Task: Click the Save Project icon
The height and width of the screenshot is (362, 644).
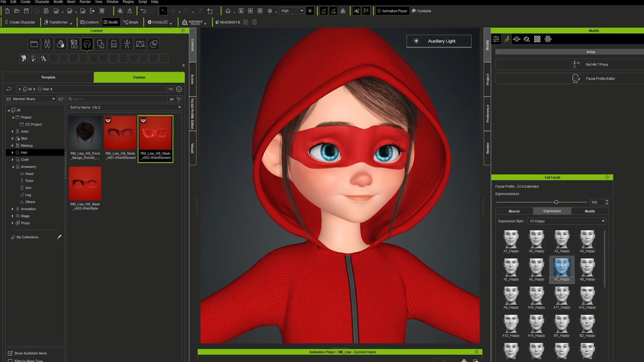Action: 26,11
